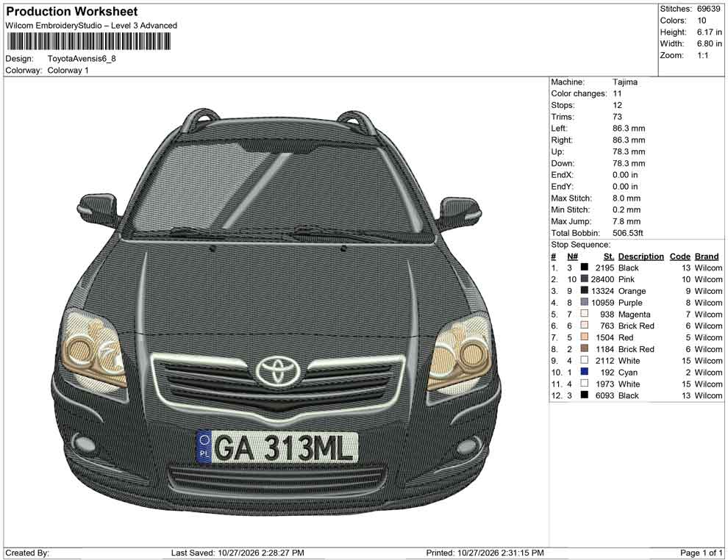Click the stitch count 1973
This screenshot has width=728, height=560.
(x=604, y=384)
